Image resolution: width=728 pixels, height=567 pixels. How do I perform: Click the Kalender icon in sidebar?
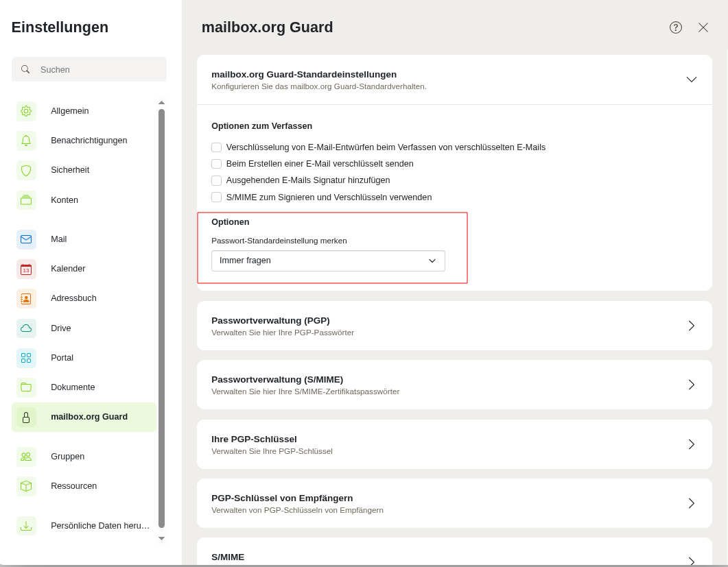[26, 269]
